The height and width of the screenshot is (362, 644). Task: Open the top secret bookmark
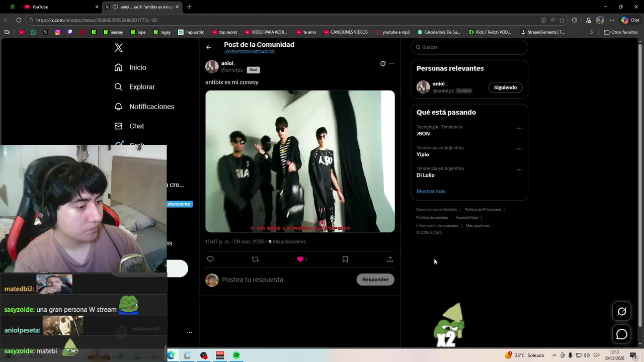224,32
